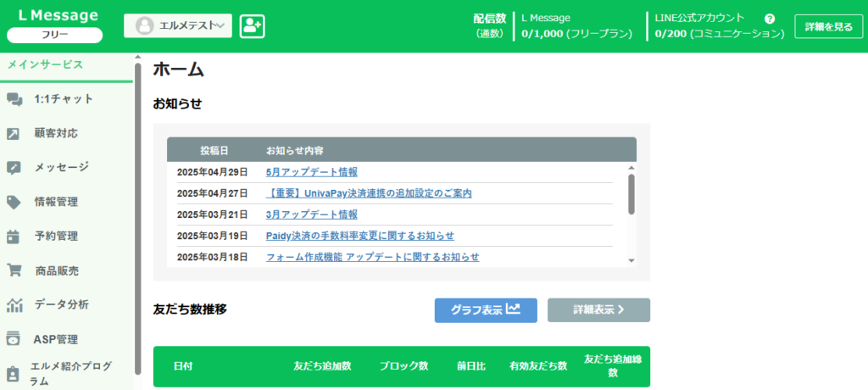
Task: Click the 2025年03月19日 date cell
Action: (213, 236)
